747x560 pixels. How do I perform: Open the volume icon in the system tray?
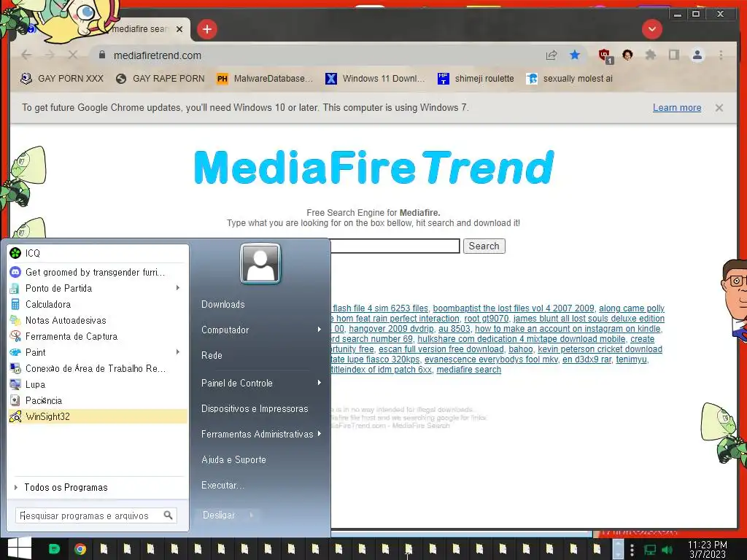tap(667, 550)
